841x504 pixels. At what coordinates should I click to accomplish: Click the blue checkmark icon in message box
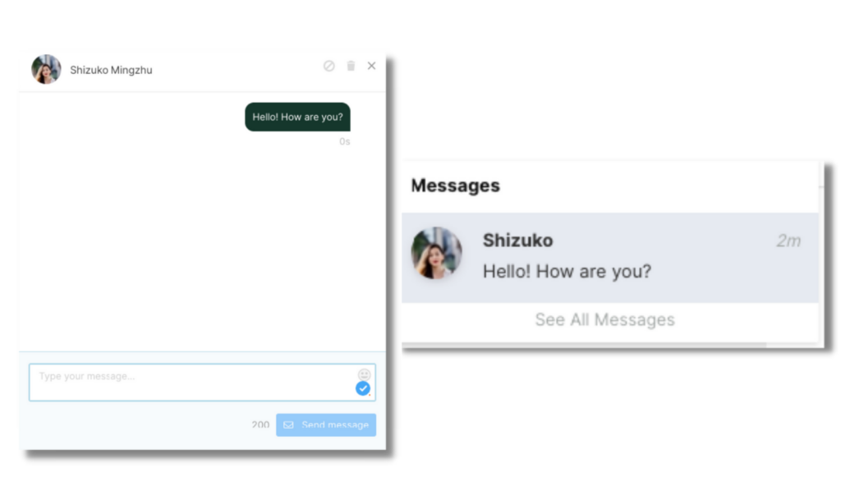tap(363, 388)
